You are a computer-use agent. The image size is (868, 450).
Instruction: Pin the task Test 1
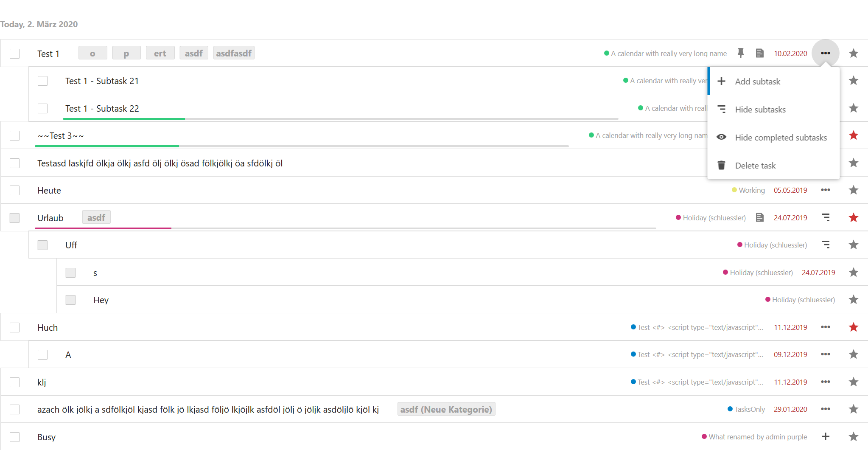coord(741,53)
